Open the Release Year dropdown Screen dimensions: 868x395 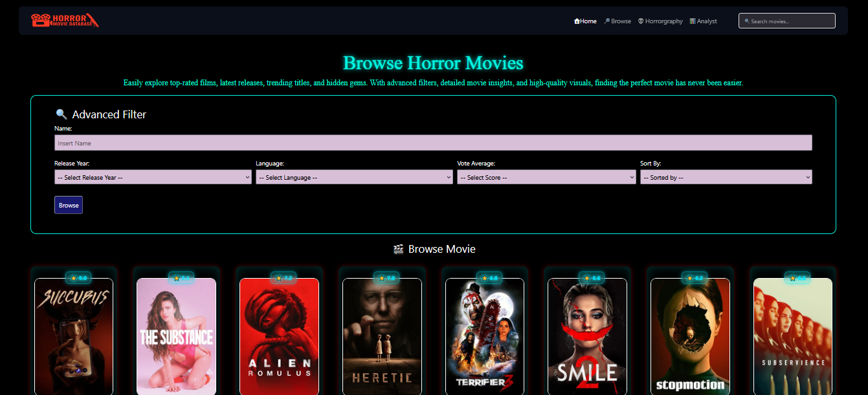(153, 177)
